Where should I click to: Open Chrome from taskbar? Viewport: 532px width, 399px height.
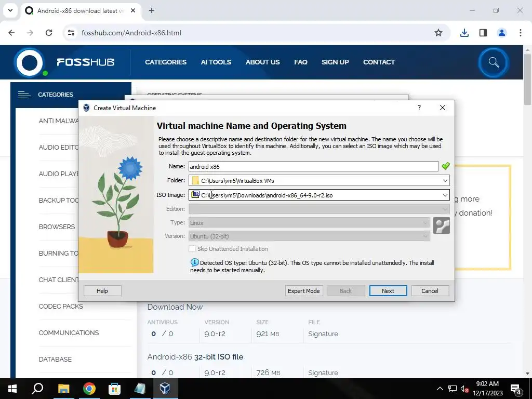pyautogui.click(x=89, y=389)
